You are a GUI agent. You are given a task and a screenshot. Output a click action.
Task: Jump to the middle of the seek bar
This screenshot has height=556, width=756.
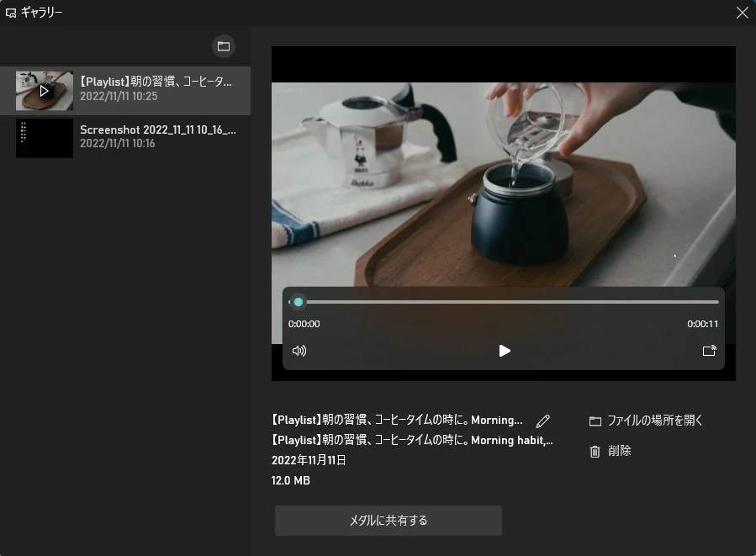(x=505, y=301)
